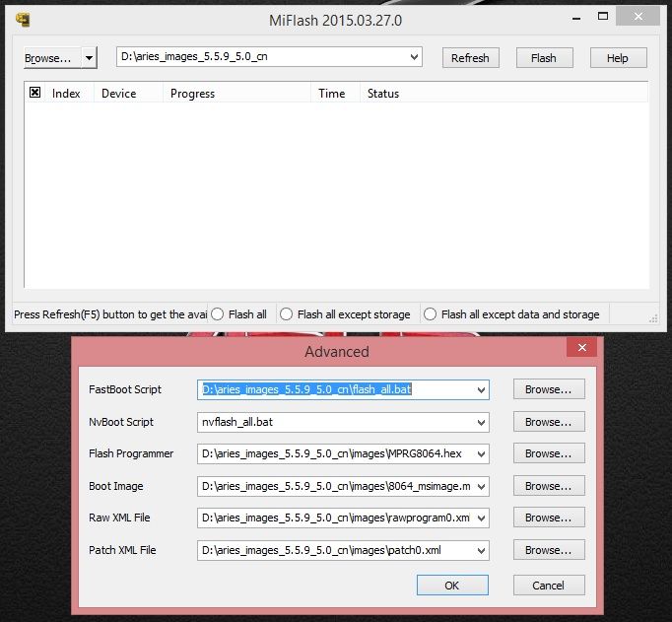
Task: Browse for the FastBoot Script file
Action: (549, 389)
